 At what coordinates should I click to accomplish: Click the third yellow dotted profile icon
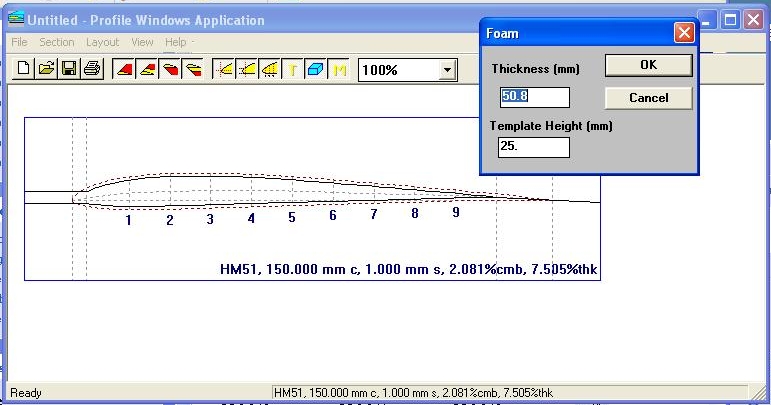point(270,70)
